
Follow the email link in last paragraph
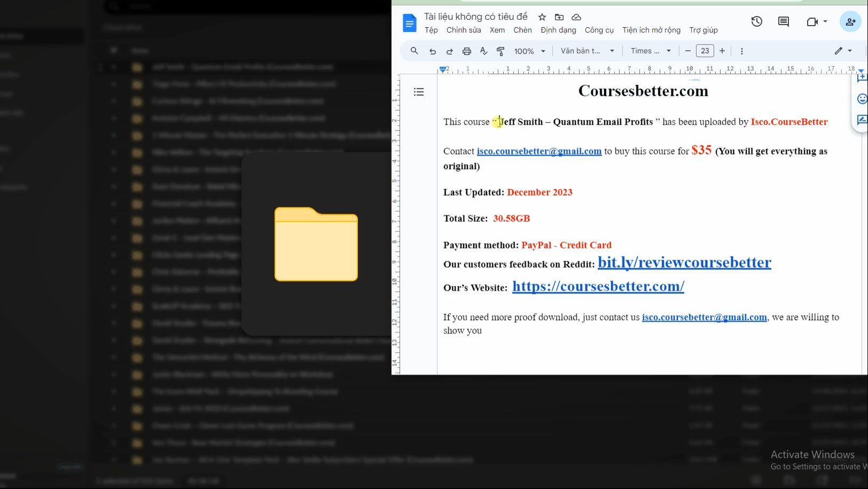704,317
